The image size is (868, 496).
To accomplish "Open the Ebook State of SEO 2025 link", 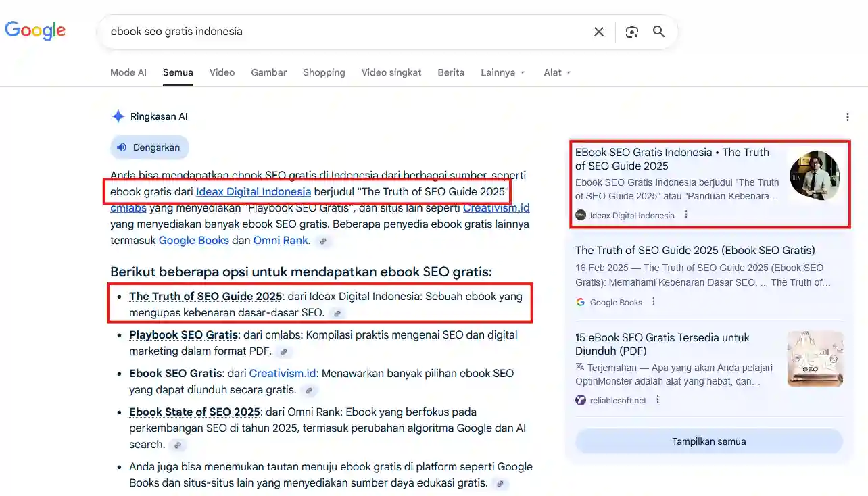I will [x=195, y=412].
